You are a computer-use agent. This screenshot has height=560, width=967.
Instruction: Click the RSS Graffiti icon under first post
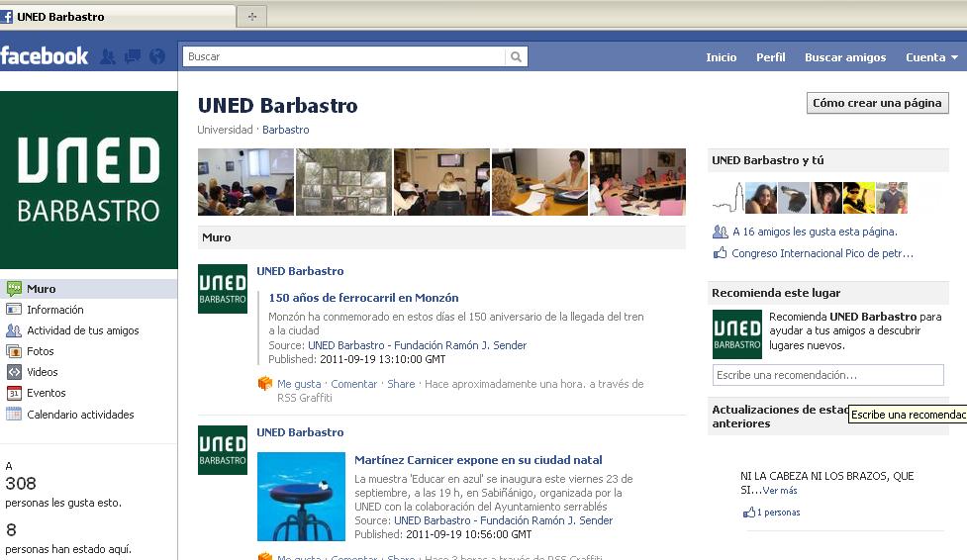(264, 384)
